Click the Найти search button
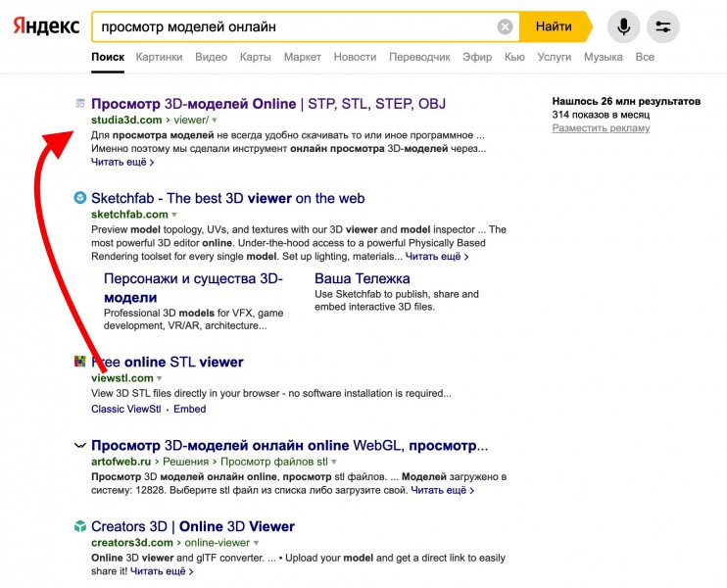Viewport: 727px width, 588px height. pos(554,26)
